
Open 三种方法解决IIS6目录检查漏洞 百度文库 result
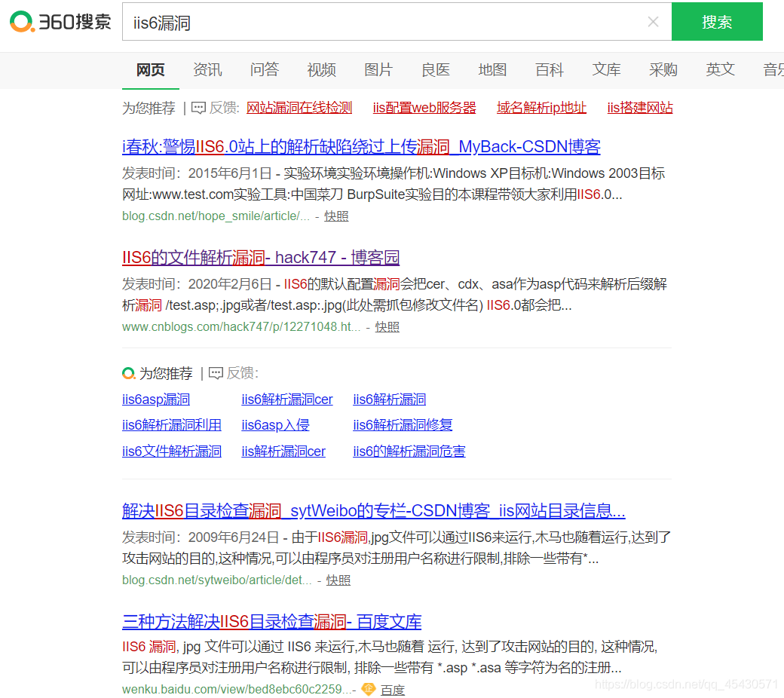point(271,622)
